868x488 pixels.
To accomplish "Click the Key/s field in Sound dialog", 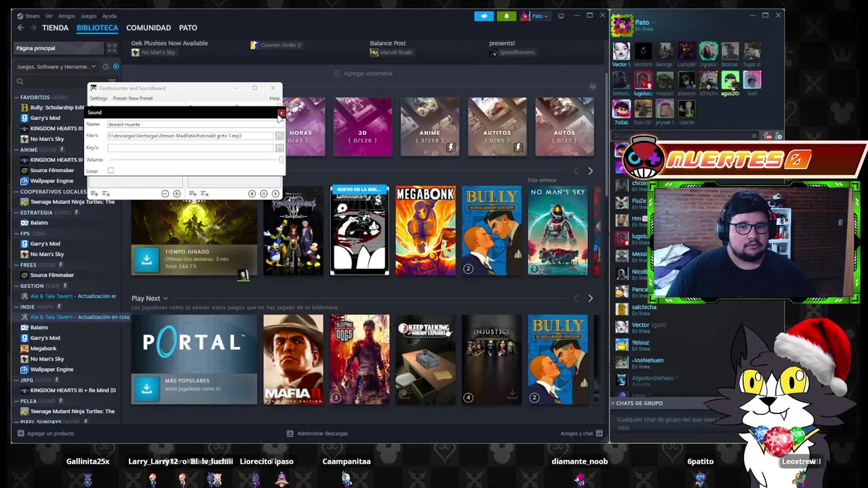I will (x=190, y=148).
